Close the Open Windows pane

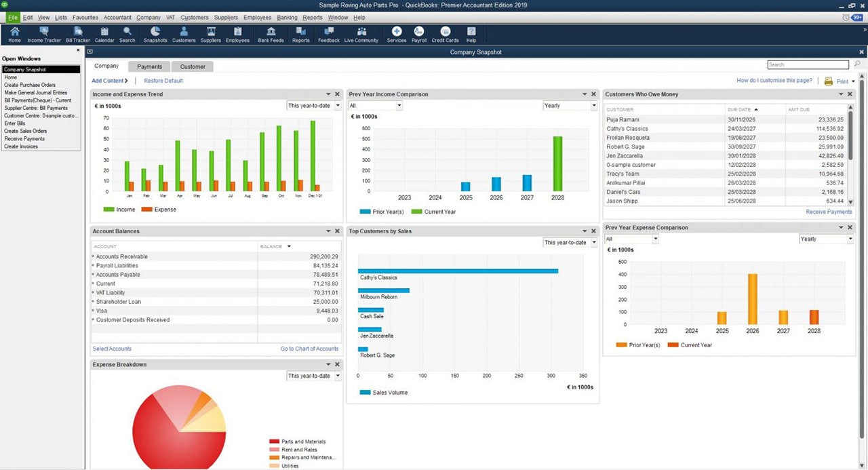coord(78,50)
